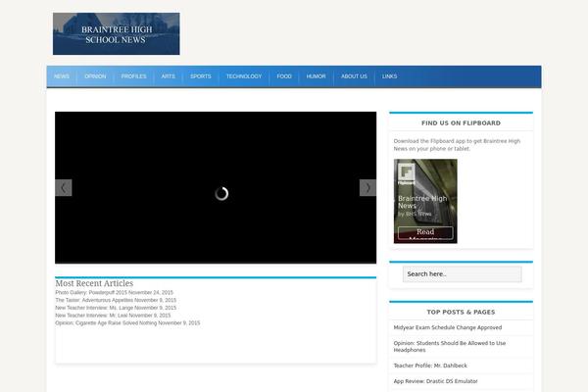
Task: Go to previous slide with left arrow
Action: pos(64,187)
